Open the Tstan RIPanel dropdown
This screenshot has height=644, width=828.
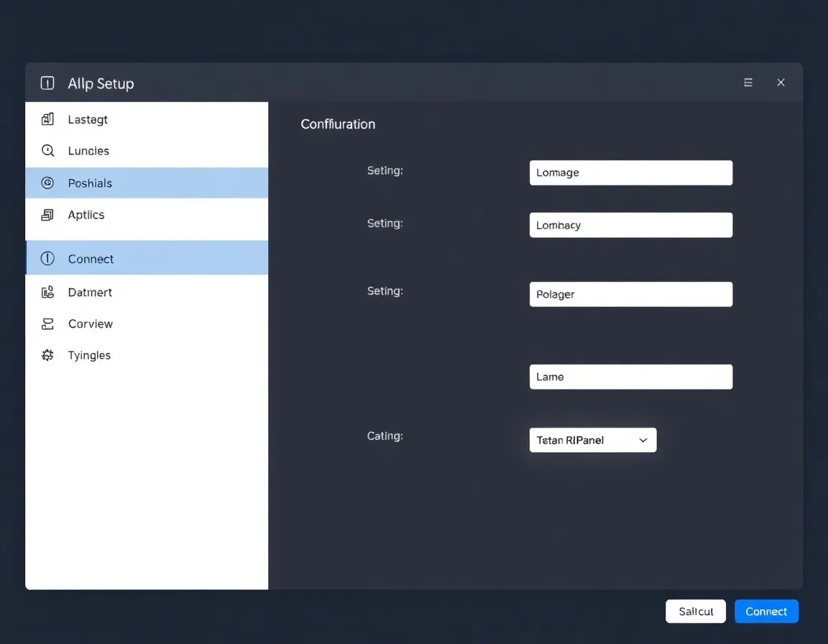(592, 440)
